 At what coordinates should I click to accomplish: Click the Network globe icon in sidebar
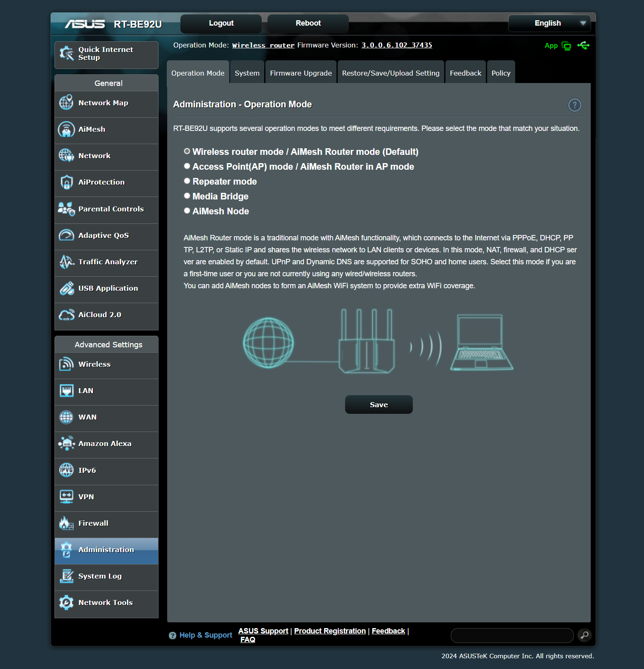click(66, 156)
